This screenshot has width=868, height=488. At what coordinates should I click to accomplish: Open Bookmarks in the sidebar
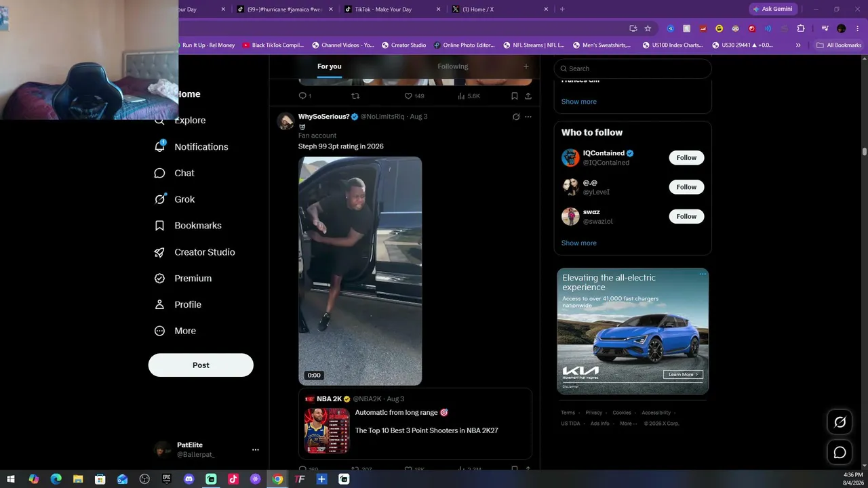188,226
